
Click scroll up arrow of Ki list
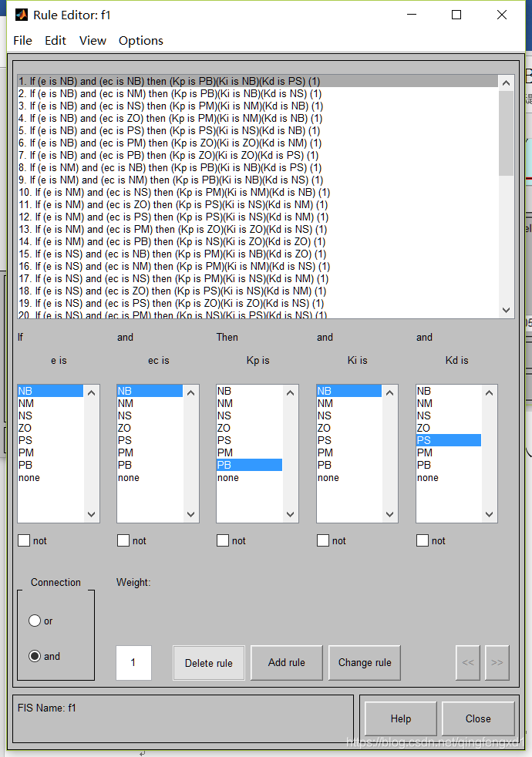pos(390,393)
